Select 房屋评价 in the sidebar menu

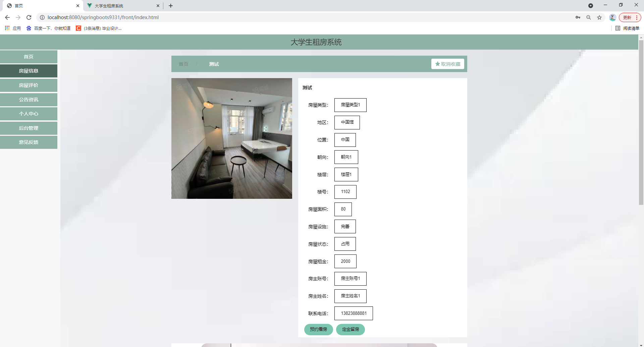point(29,85)
